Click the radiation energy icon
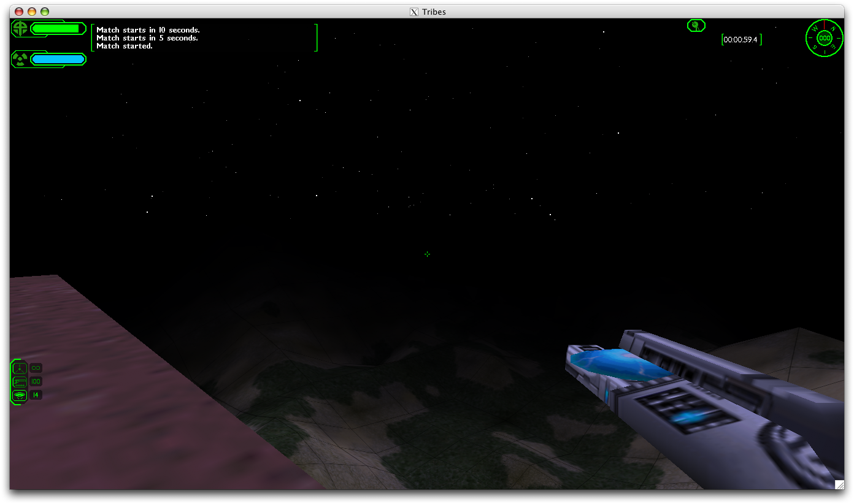The image size is (854, 504). [21, 59]
